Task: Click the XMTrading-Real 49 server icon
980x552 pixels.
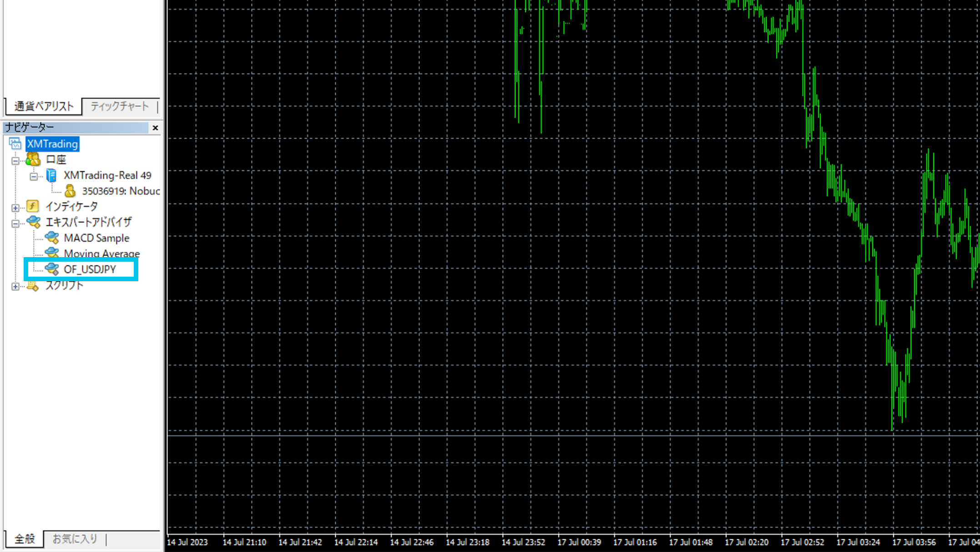Action: coord(51,175)
